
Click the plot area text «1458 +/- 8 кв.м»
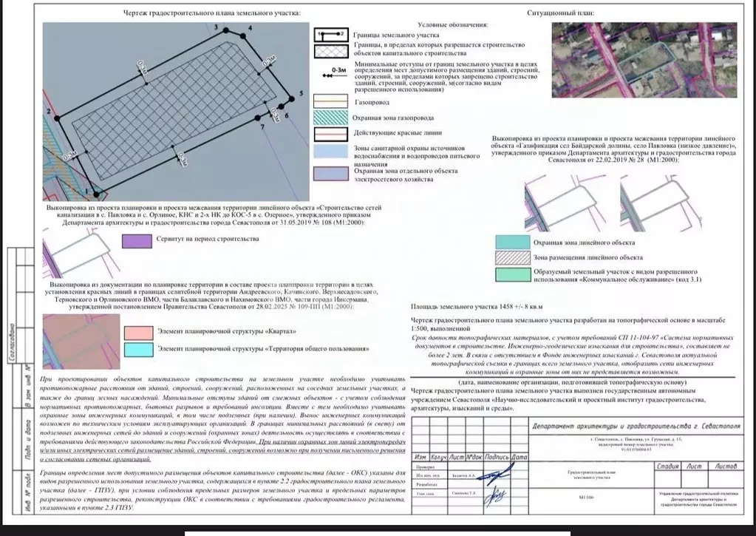[x=512, y=306]
